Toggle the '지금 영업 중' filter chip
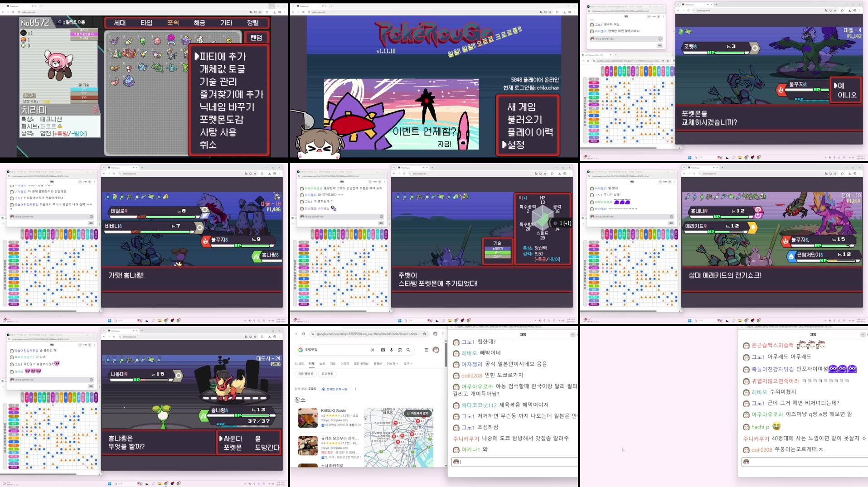 coord(305,374)
